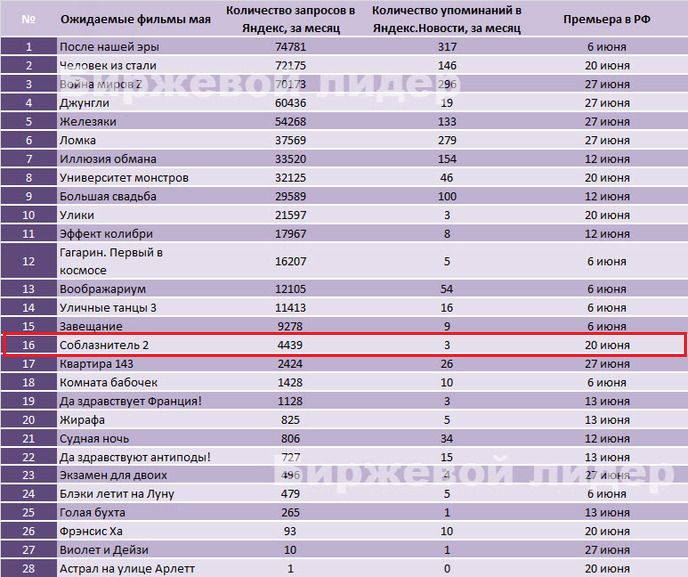Click the query count 72175

[x=290, y=65]
